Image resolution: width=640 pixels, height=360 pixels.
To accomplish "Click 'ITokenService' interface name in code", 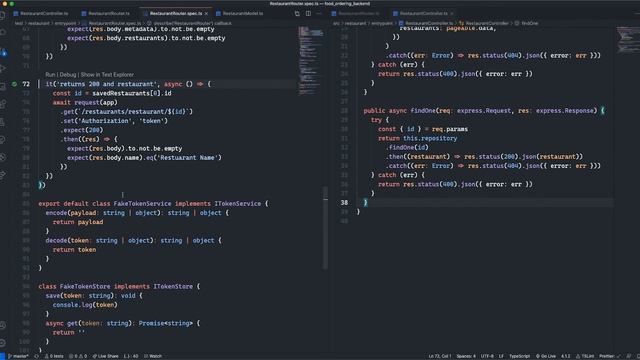I will pos(238,203).
